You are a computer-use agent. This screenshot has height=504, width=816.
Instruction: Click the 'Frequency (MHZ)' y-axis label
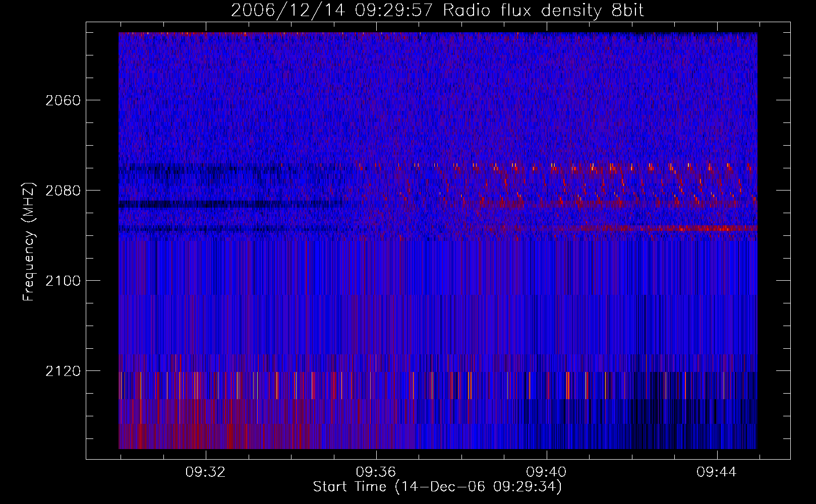pyautogui.click(x=29, y=241)
